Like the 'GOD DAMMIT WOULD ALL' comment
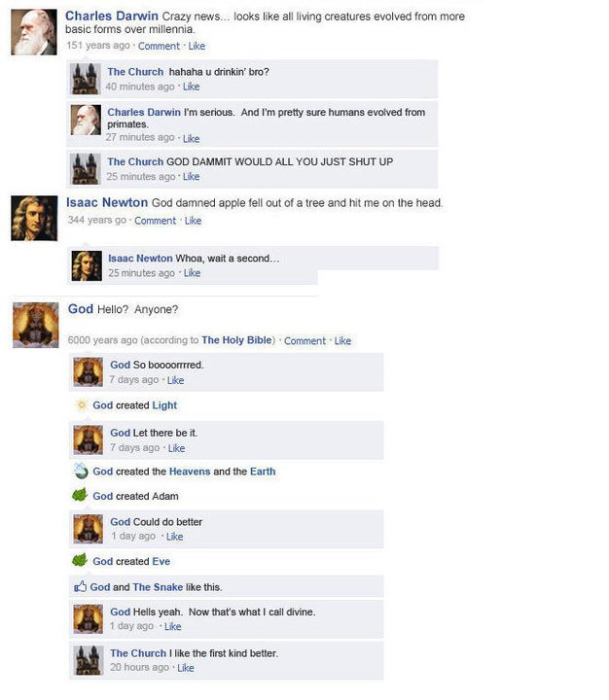Screen dimensions: 609x700 pyautogui.click(x=192, y=176)
